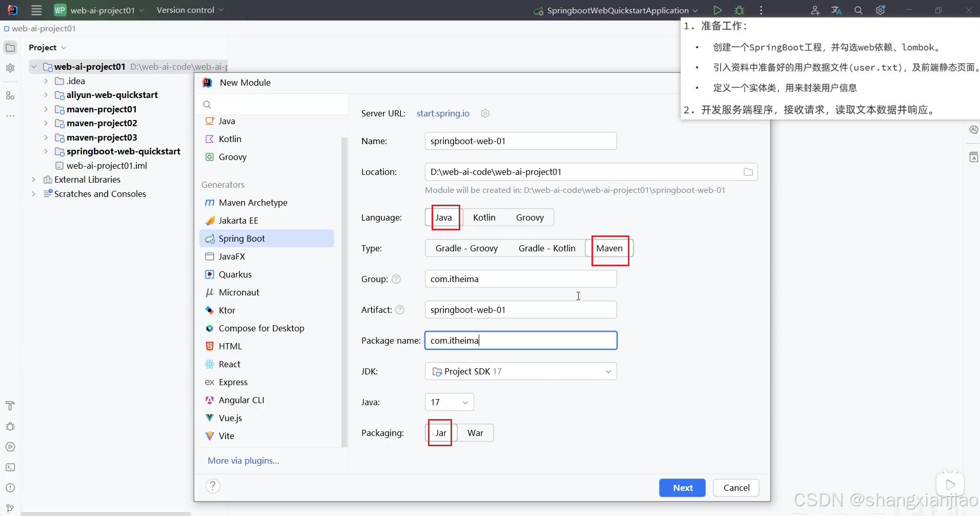Choose Maven build type

(609, 248)
